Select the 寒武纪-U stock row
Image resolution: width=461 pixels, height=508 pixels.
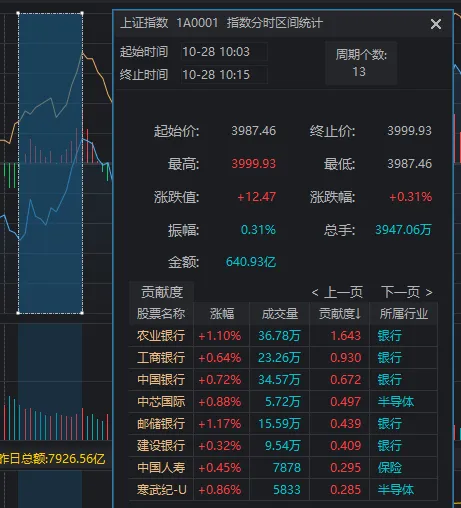click(283, 490)
